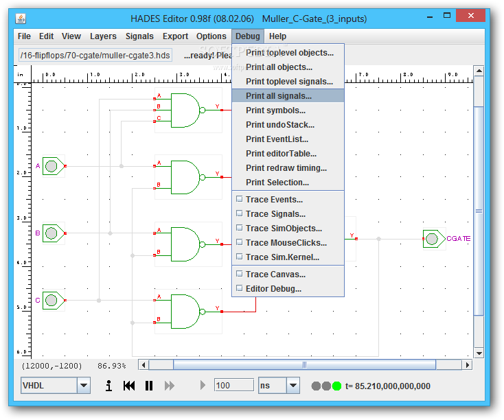Open the Edit menu

[x=46, y=36]
